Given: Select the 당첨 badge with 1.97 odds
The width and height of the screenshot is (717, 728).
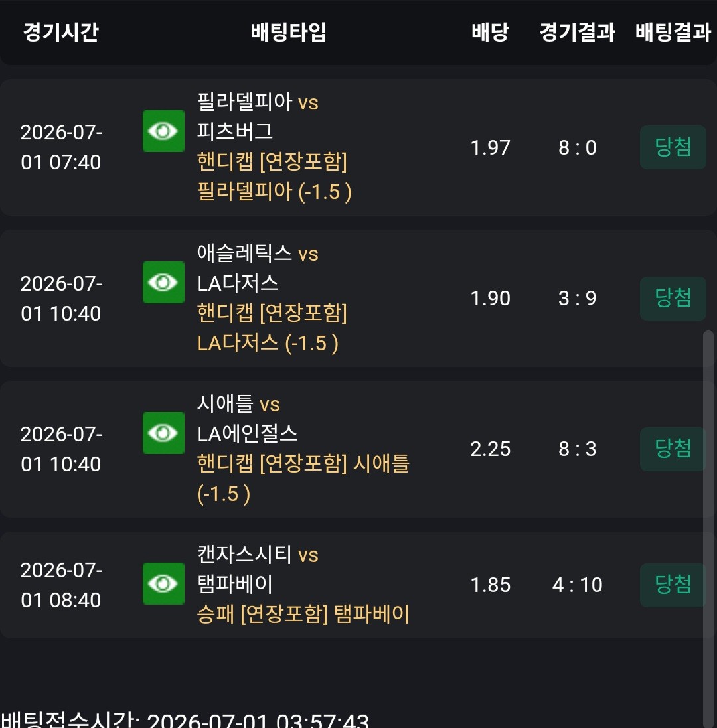Looking at the screenshot, I should (673, 147).
